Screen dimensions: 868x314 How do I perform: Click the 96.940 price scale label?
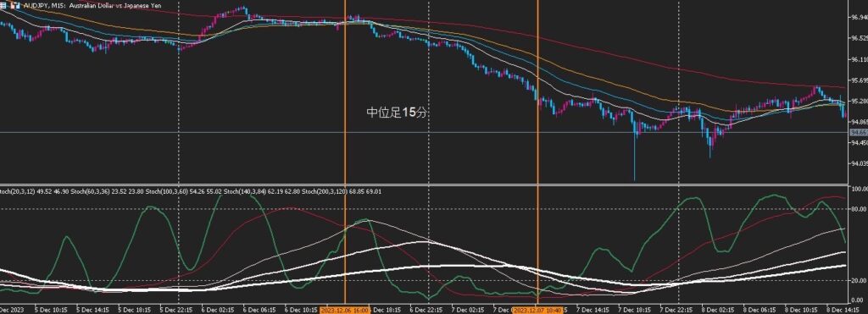860,17
